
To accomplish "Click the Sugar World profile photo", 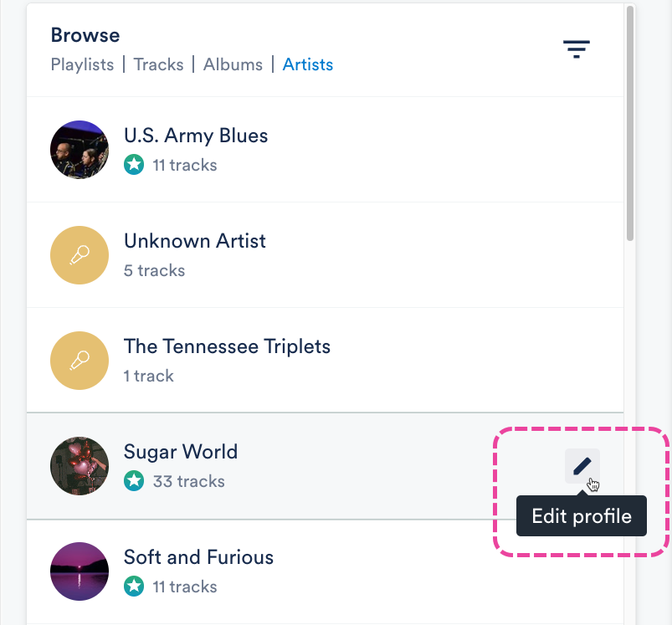I will (80, 466).
